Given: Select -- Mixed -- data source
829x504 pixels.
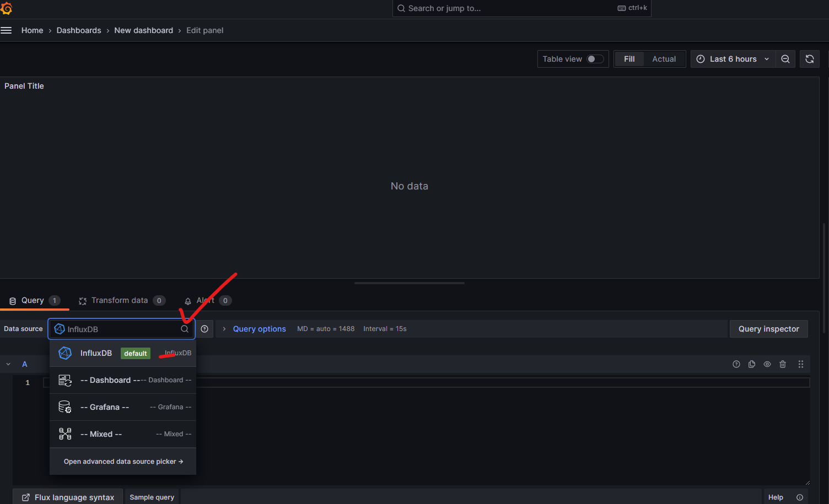Looking at the screenshot, I should pos(123,434).
